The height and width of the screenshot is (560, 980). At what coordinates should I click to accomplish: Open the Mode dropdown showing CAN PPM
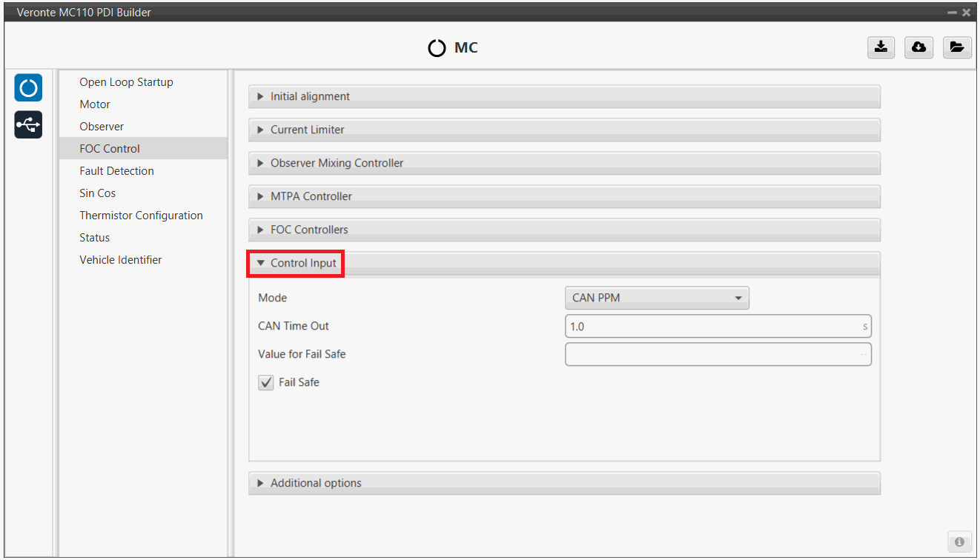657,298
